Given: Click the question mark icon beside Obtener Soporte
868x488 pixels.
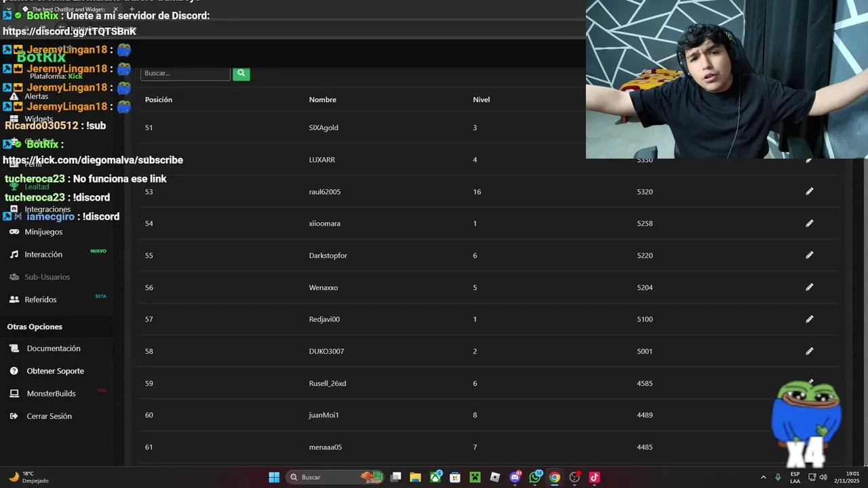Looking at the screenshot, I should coord(14,371).
